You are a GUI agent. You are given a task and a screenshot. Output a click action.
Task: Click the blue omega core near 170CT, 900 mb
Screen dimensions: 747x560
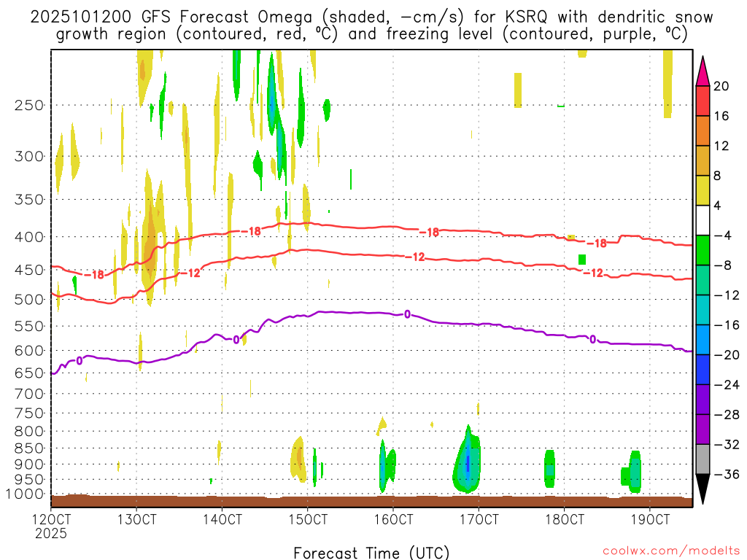[x=468, y=463]
